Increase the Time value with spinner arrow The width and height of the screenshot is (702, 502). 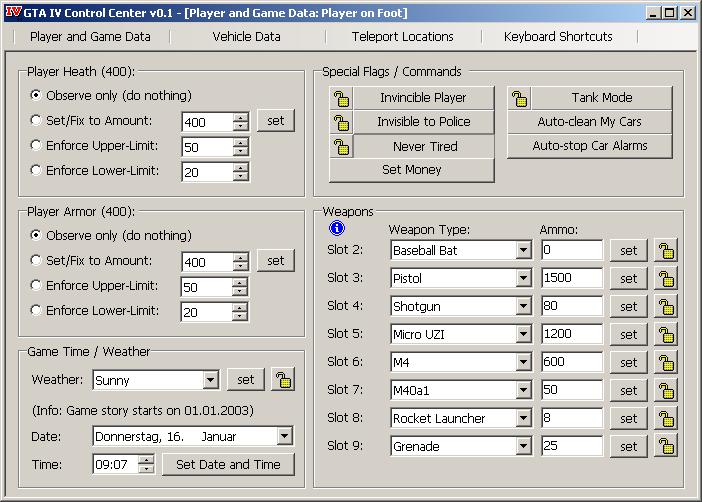147,459
